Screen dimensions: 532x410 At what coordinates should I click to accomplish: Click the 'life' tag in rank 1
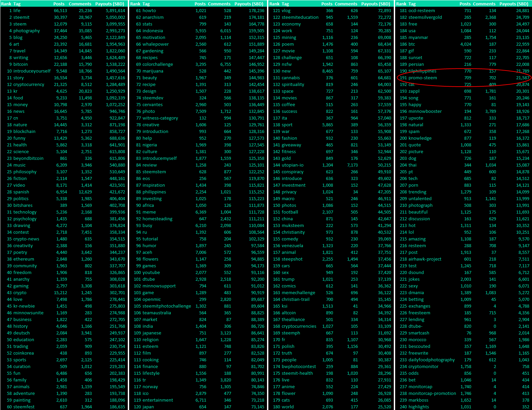tap(17, 10)
